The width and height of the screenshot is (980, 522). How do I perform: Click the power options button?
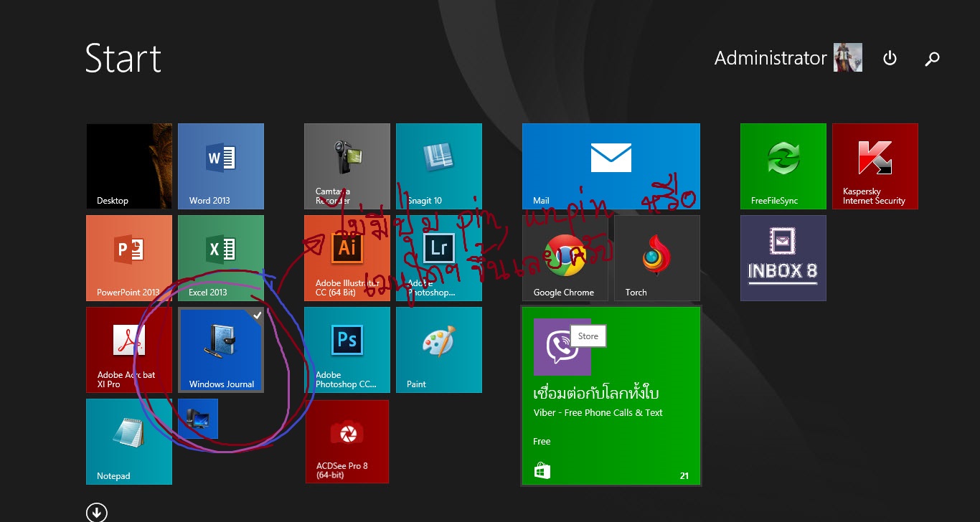[890, 58]
